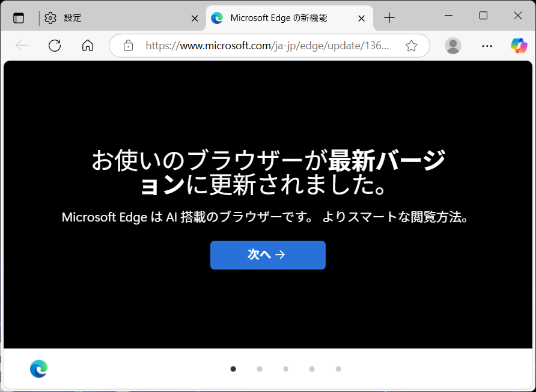This screenshot has width=536, height=392.
Task: Launch the Copilot sidebar
Action: 519,45
